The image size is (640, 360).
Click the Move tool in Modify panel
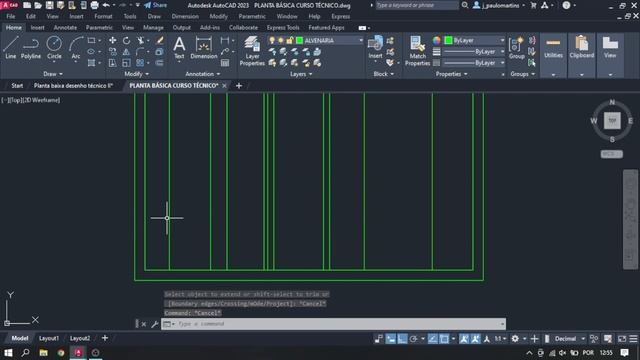point(112,40)
